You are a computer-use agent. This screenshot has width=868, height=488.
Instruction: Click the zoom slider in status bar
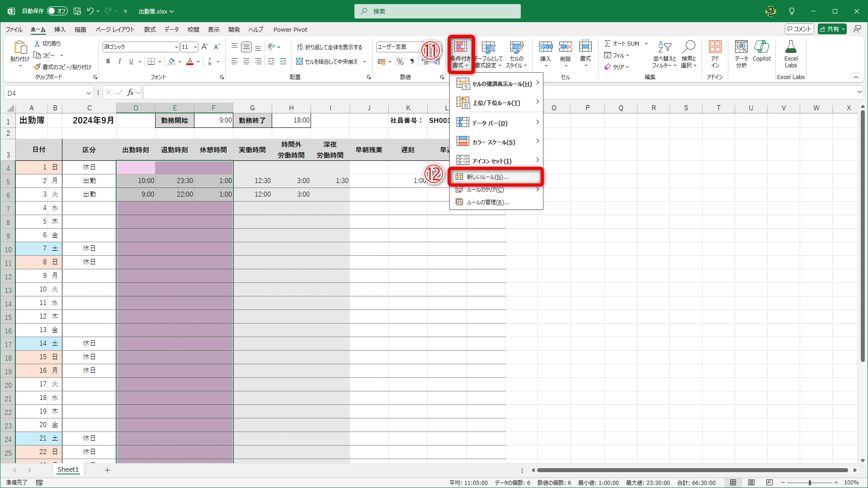[x=810, y=483]
